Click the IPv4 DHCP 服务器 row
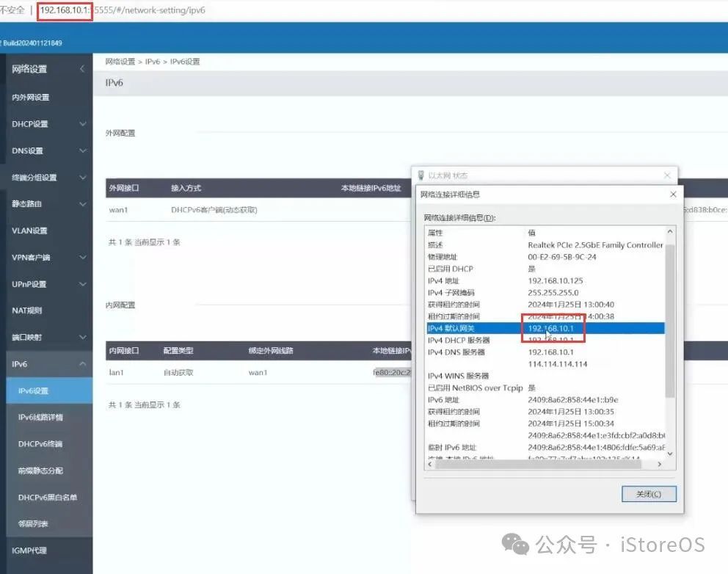The width and height of the screenshot is (728, 574). point(545,341)
